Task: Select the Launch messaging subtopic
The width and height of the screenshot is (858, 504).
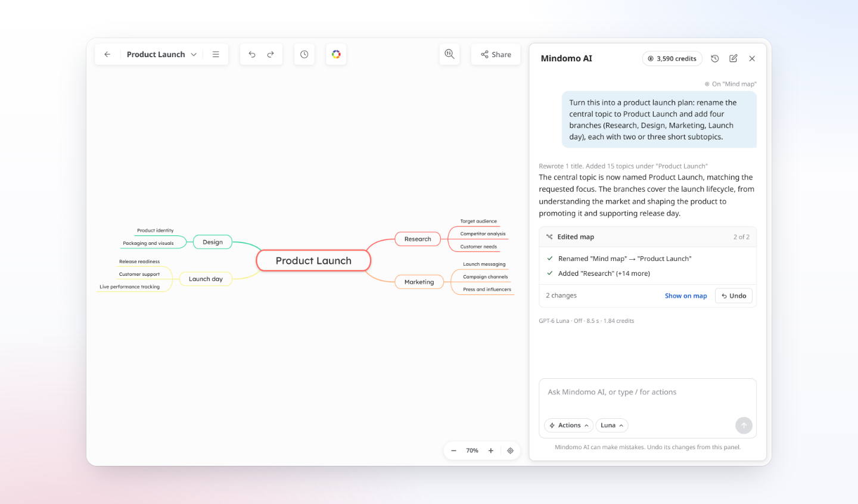Action: (484, 264)
